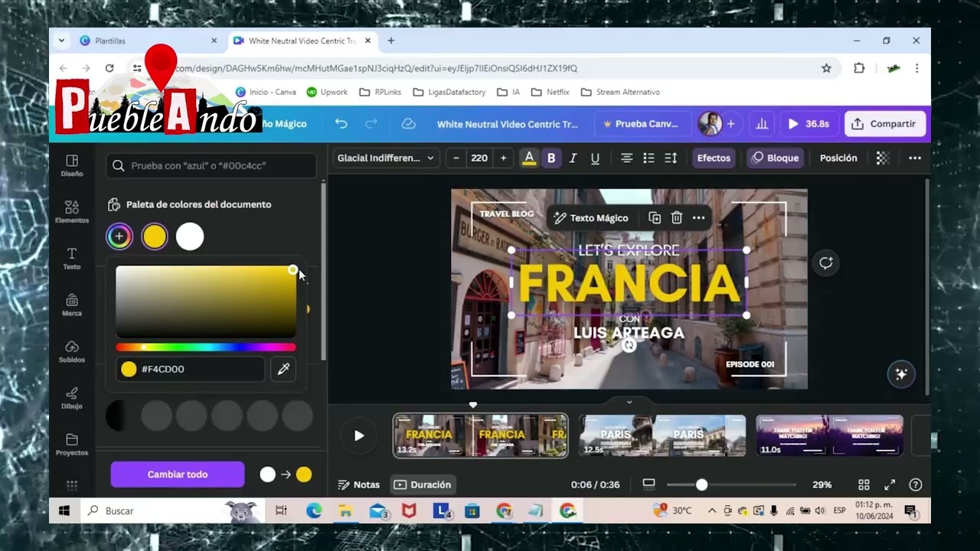Open the Efectos menu
This screenshot has height=551, width=980.
tap(714, 158)
